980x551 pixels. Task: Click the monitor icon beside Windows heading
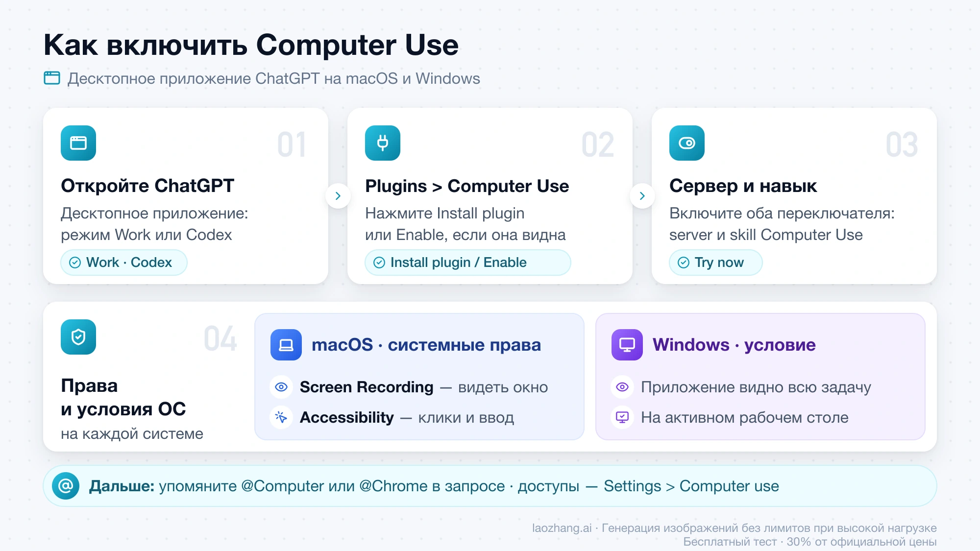[627, 345]
